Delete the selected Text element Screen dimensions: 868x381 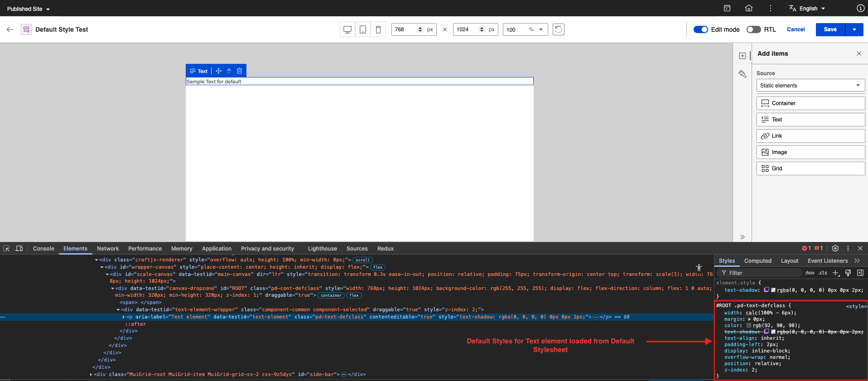point(240,71)
